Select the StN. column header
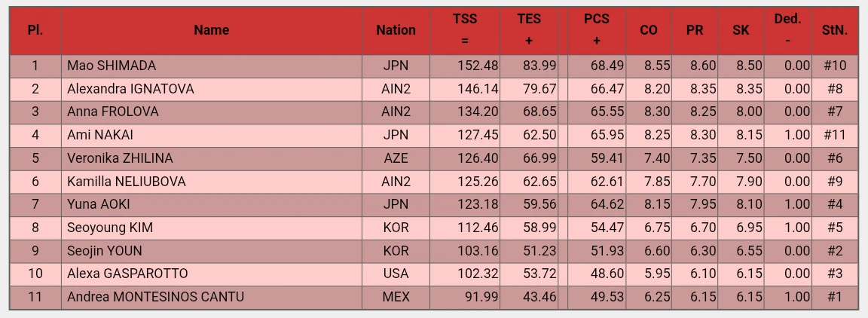 point(835,30)
